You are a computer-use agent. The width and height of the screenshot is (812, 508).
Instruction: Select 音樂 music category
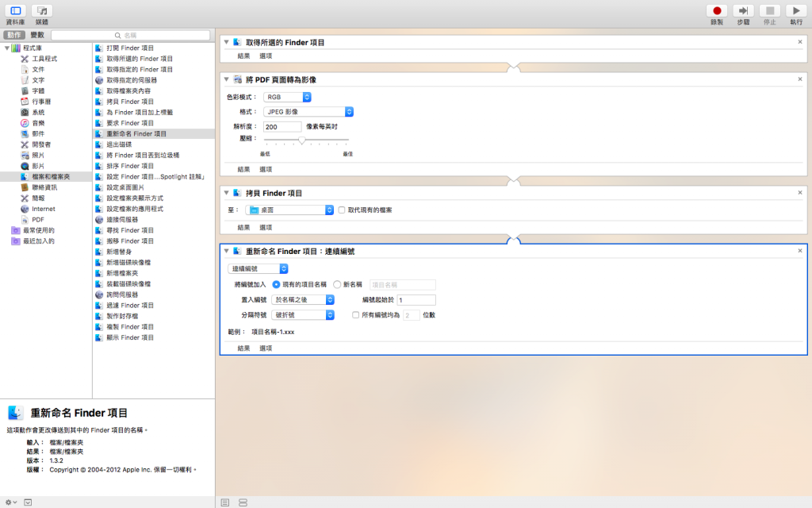pyautogui.click(x=38, y=123)
